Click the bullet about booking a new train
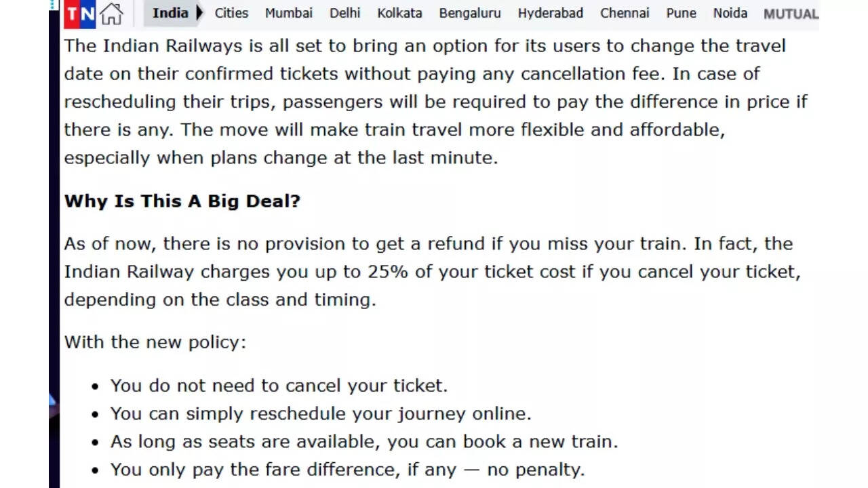Viewport: 868px width, 488px height. pos(364,442)
